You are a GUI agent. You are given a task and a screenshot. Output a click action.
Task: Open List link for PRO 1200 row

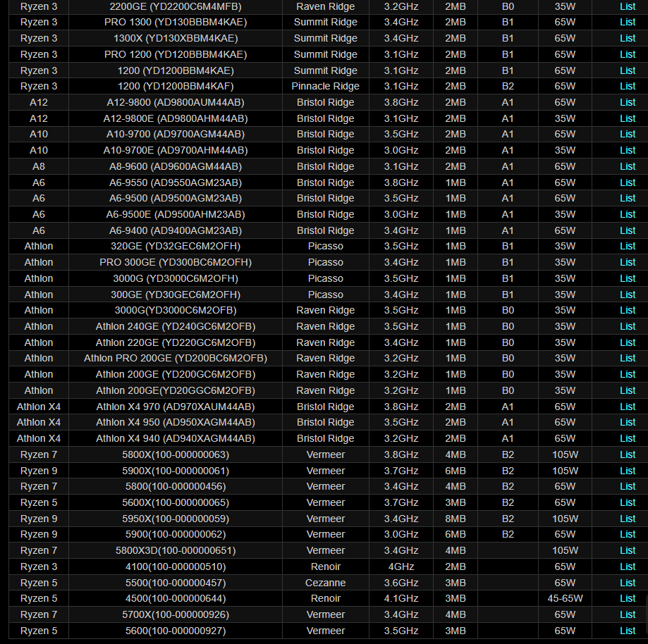[x=628, y=54]
